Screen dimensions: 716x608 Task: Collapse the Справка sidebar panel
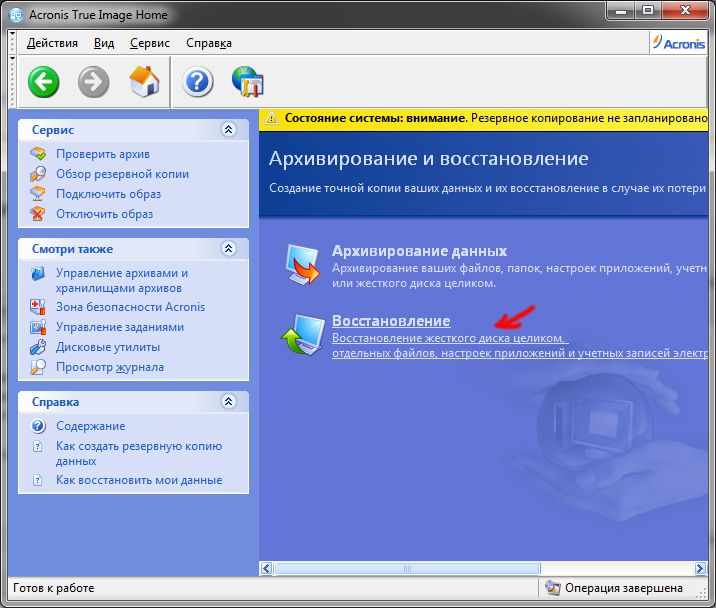[x=228, y=402]
